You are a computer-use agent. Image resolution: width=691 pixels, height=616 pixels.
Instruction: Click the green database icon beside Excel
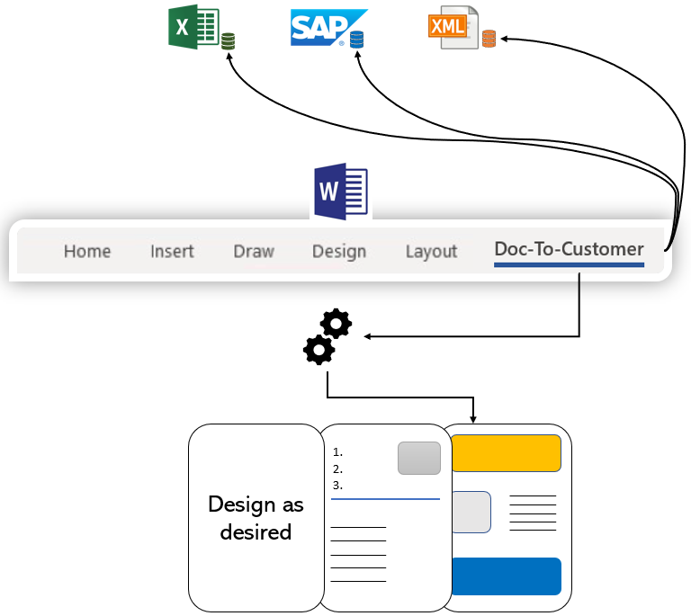(228, 41)
